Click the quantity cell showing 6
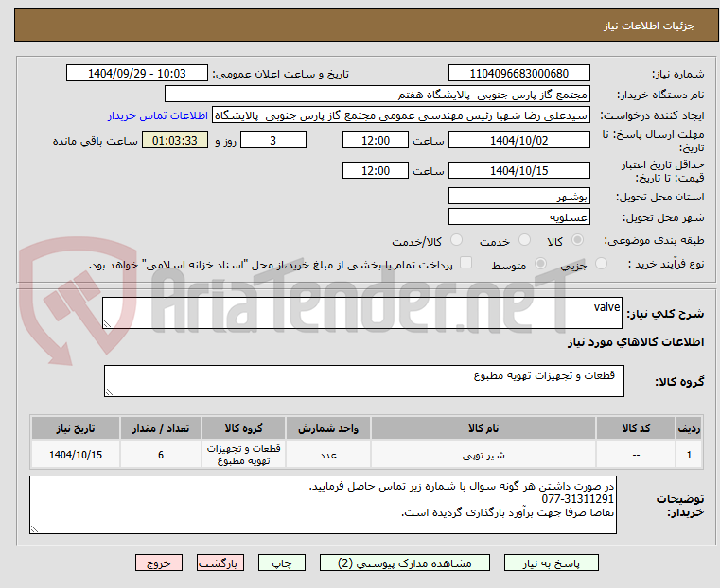 161,455
